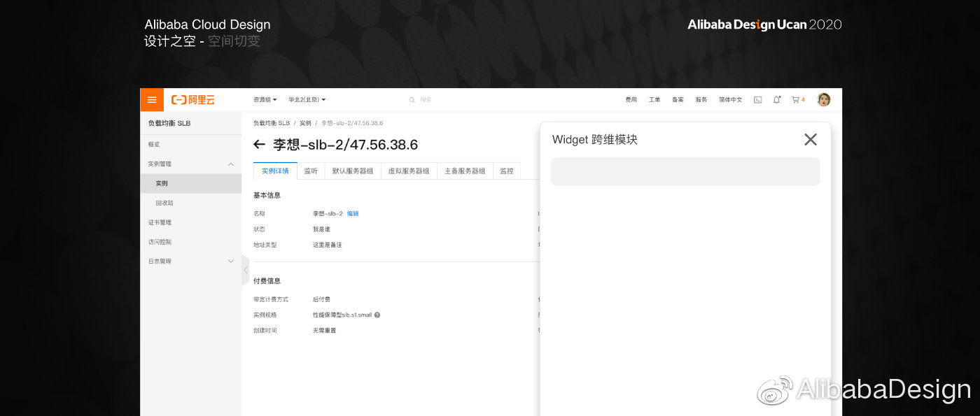Switch to the 默认服务器组 tab
The width and height of the screenshot is (980, 416).
[353, 171]
